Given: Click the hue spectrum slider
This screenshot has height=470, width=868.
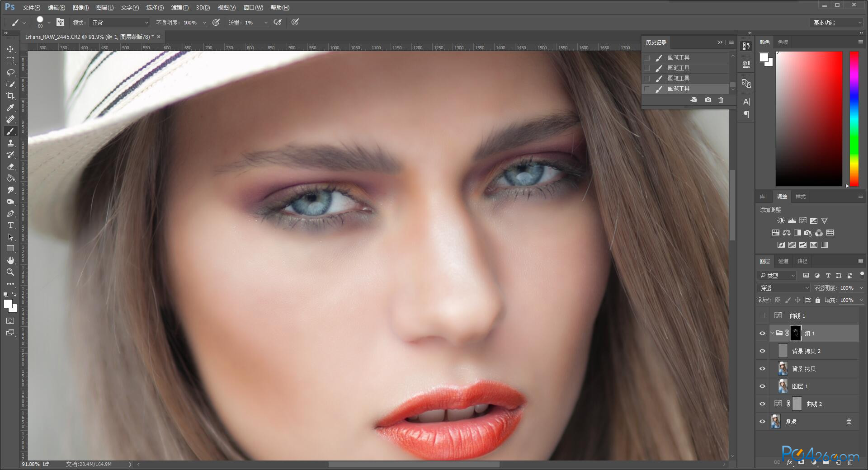Looking at the screenshot, I should coord(854,118).
